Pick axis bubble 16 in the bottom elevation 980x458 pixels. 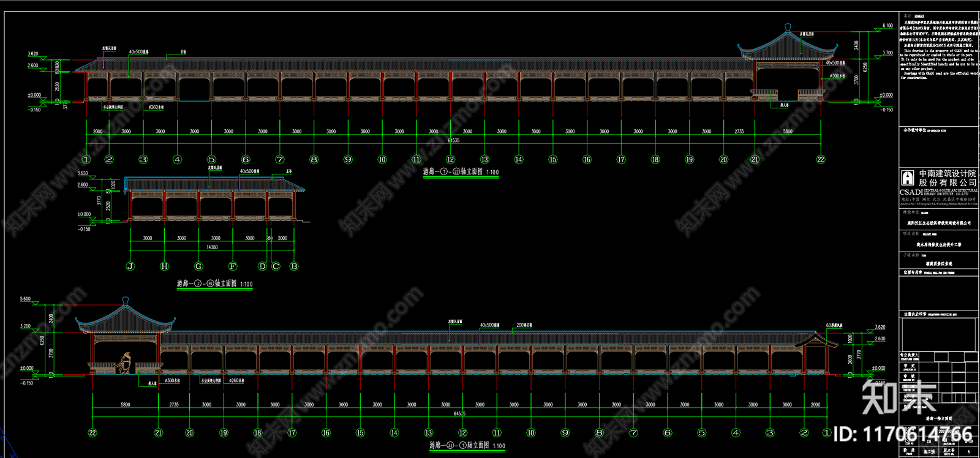(x=326, y=432)
